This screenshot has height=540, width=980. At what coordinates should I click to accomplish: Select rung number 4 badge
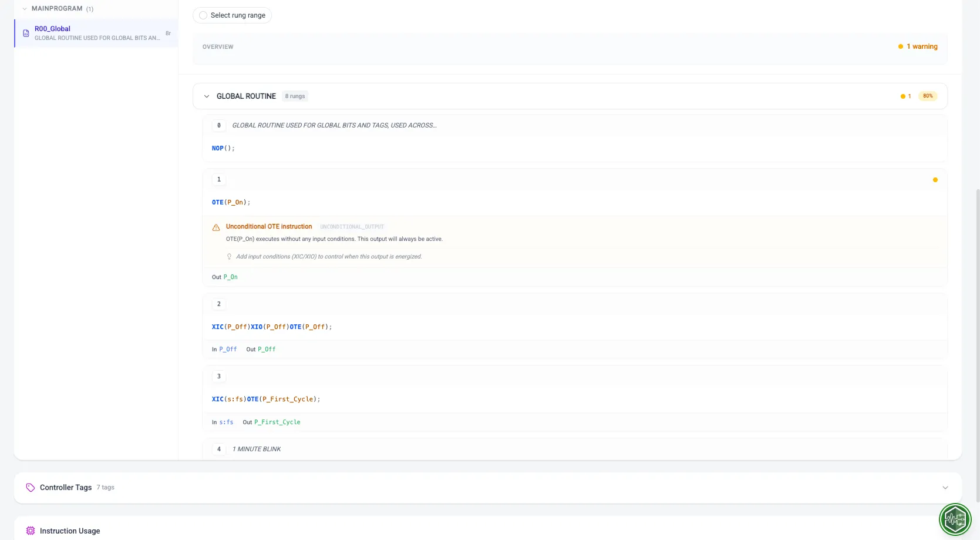219,449
